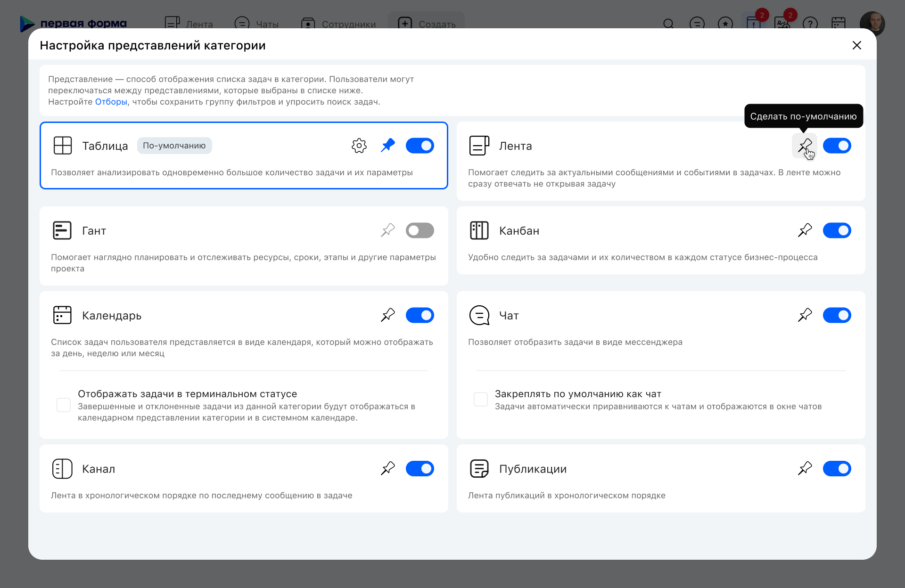Check 'Закреплять по умолчанию как чат'
This screenshot has height=588, width=905.
click(x=481, y=399)
